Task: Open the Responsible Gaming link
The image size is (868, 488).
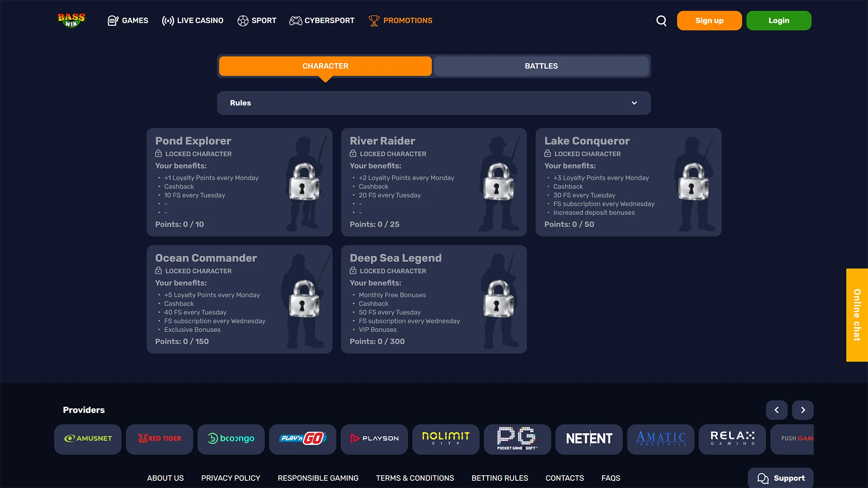Action: pos(318,478)
